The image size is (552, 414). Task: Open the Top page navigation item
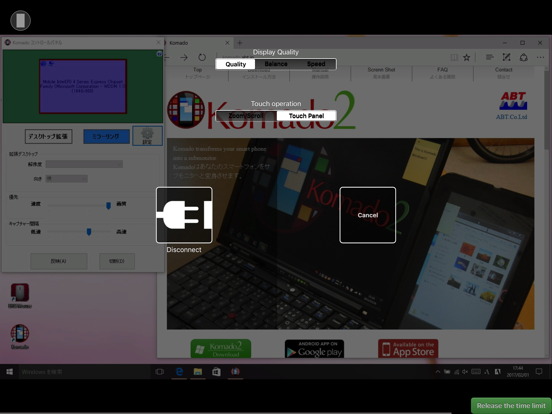pyautogui.click(x=197, y=73)
